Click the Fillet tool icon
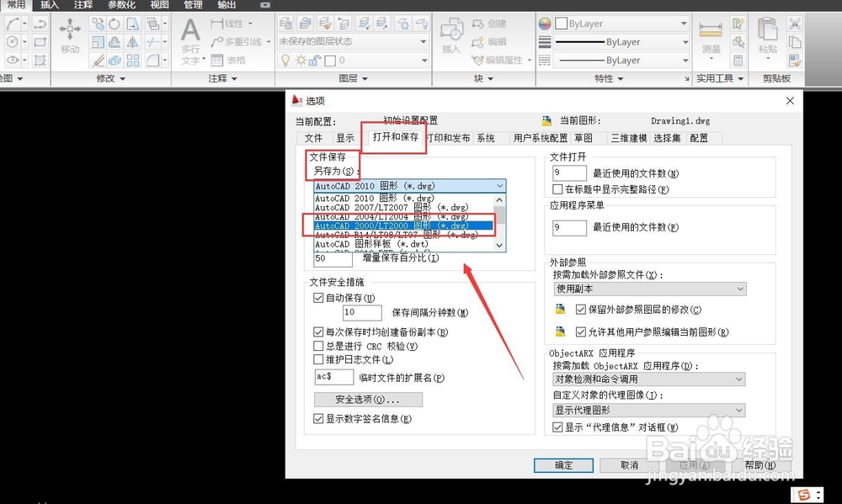842x504 pixels. click(153, 60)
